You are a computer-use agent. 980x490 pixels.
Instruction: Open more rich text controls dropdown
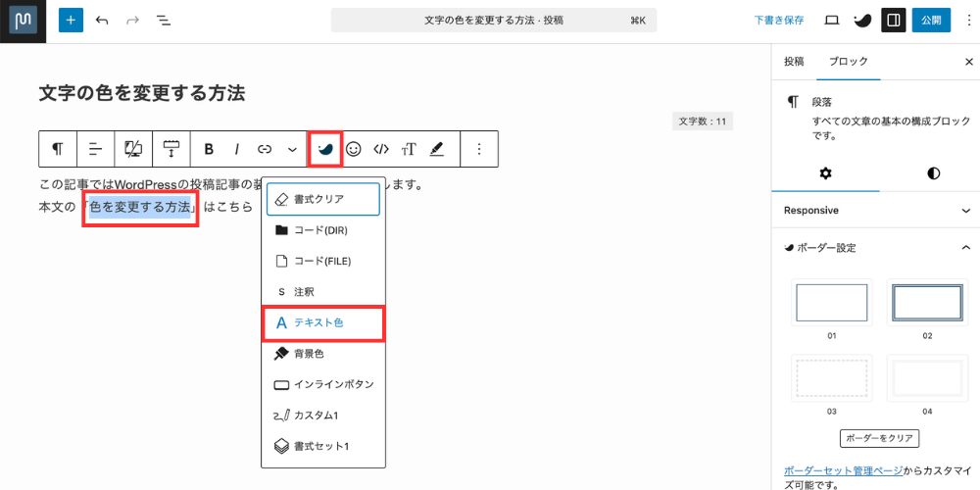(292, 149)
